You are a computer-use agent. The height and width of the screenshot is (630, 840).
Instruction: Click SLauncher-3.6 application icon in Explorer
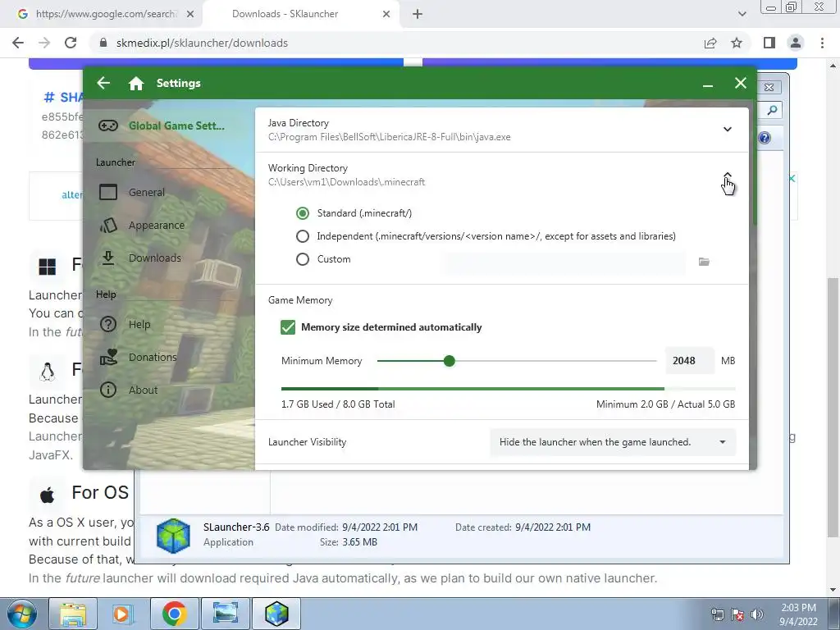coord(174,535)
